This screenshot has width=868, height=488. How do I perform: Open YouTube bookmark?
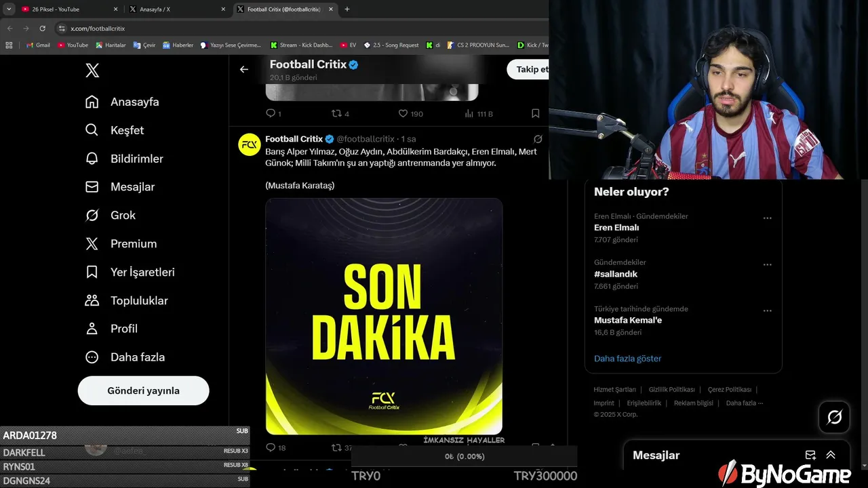point(73,45)
